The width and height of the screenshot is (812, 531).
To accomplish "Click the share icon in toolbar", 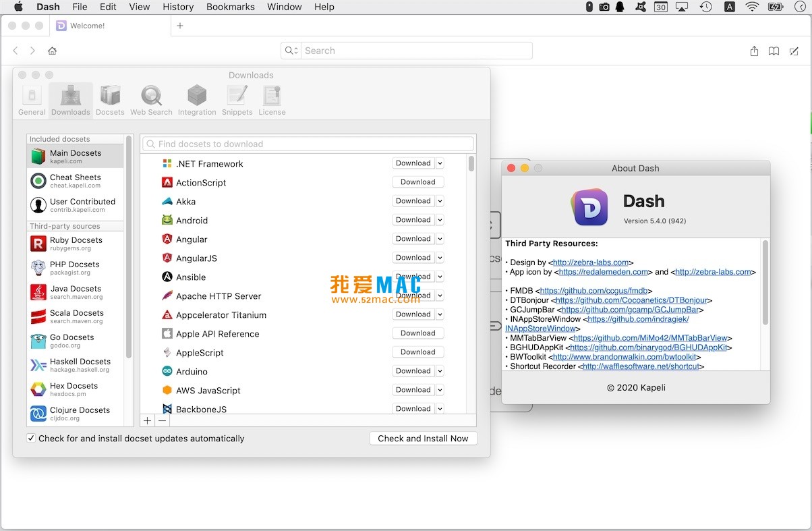I will 754,51.
